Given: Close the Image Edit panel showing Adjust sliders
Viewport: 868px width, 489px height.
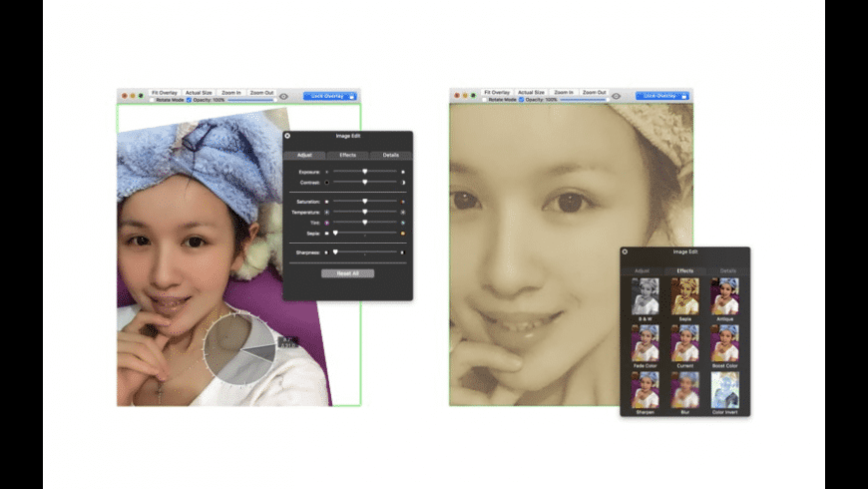Looking at the screenshot, I should click(287, 136).
